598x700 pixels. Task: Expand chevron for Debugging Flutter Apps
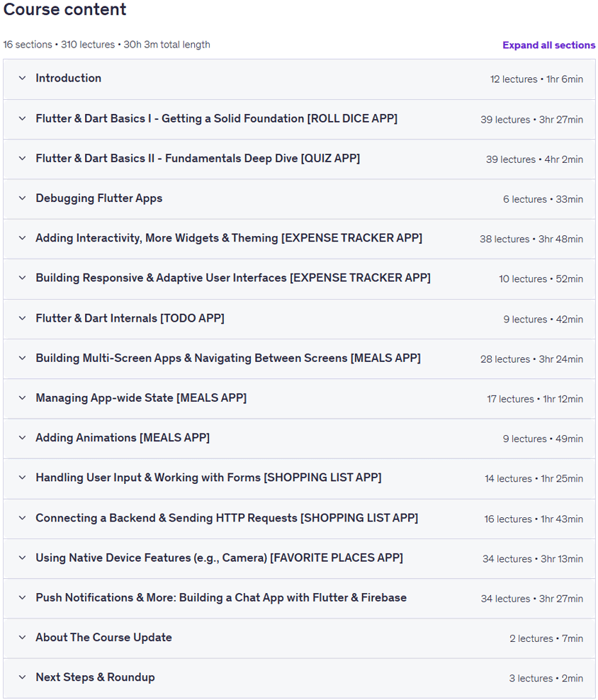(x=23, y=198)
